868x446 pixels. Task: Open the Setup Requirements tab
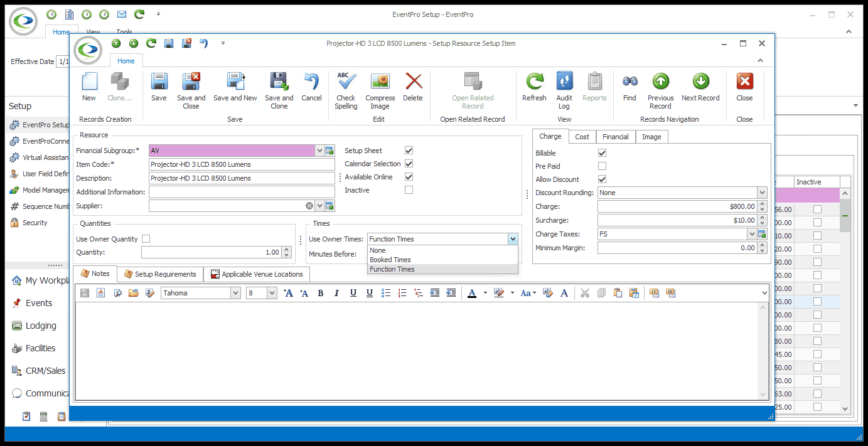[x=160, y=274]
